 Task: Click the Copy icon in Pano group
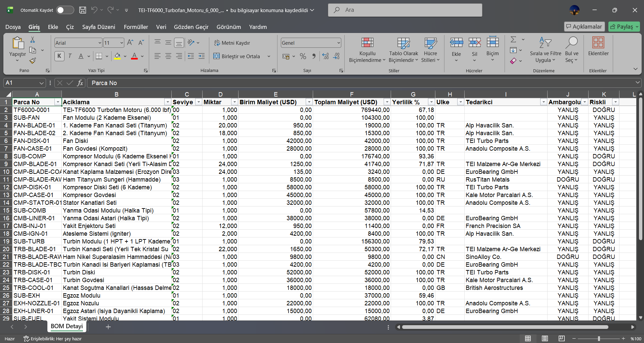pos(33,50)
